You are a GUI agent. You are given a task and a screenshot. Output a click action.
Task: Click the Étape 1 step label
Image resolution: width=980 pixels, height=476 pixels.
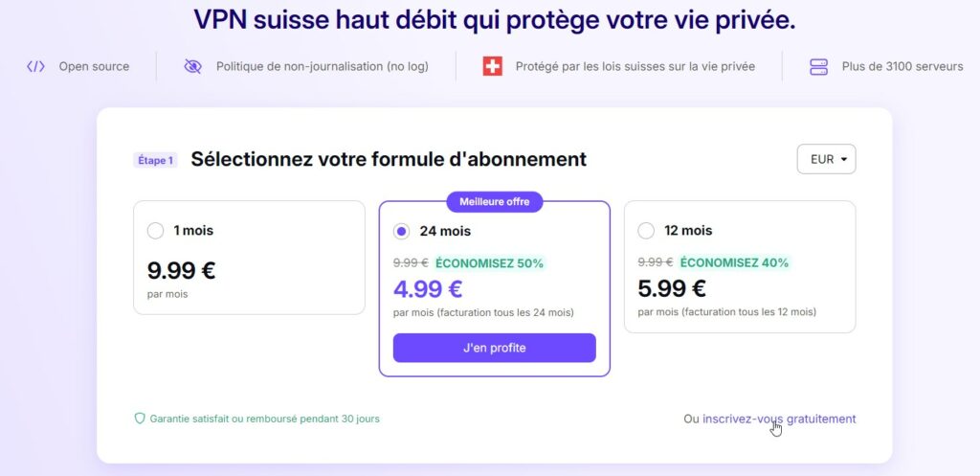(x=154, y=160)
